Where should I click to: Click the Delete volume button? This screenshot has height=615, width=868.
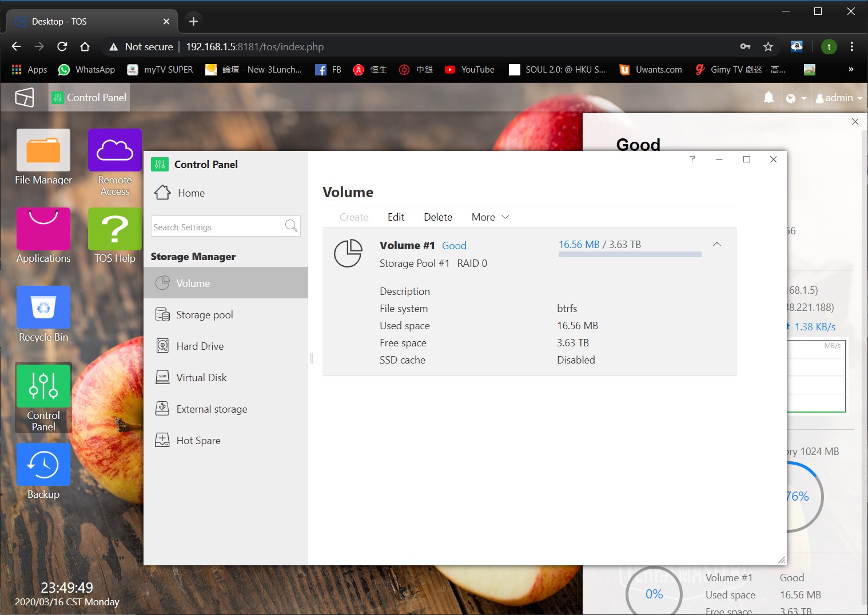(437, 217)
